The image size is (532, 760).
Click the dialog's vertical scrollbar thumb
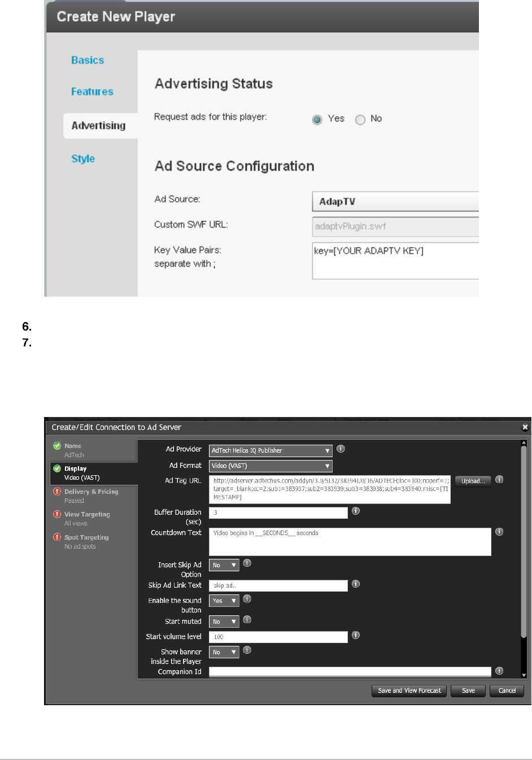[524, 542]
